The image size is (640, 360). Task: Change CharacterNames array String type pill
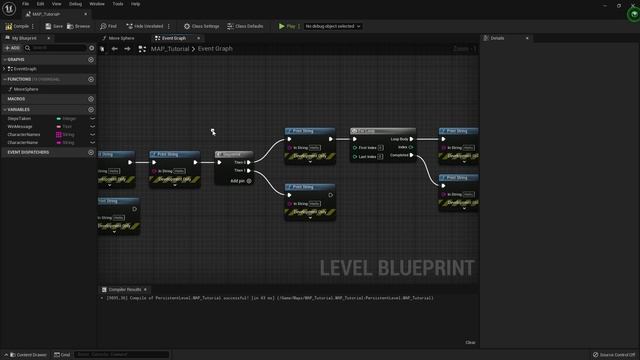[x=65, y=134]
